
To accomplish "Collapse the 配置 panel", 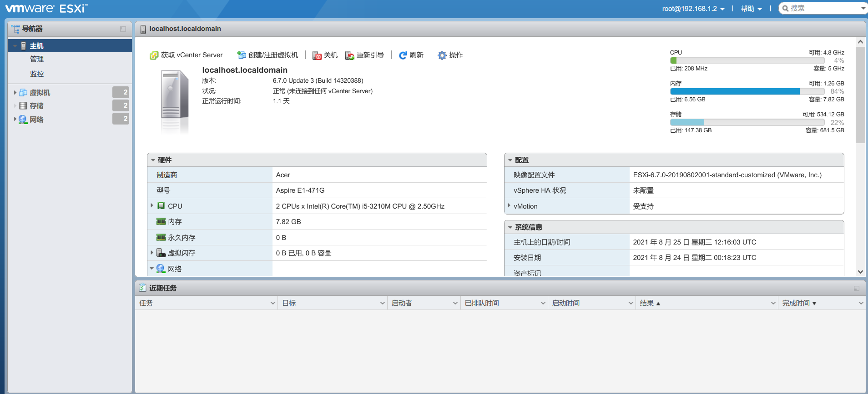I will tap(510, 160).
